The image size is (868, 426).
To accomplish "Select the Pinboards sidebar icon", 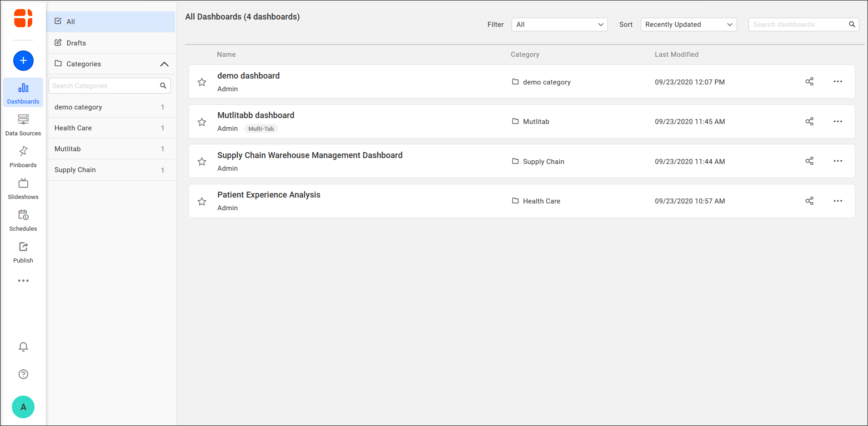I will (x=23, y=156).
